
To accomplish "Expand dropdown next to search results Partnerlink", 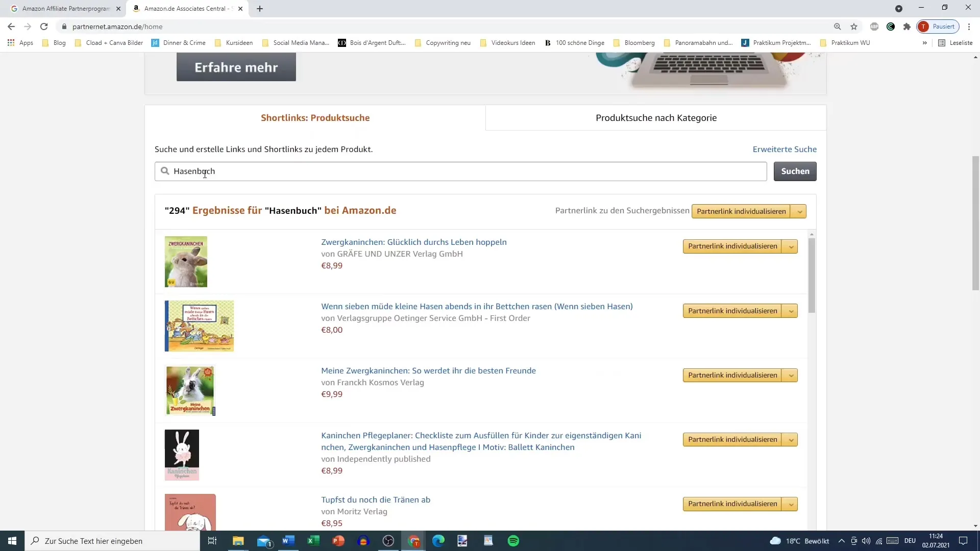I will point(799,211).
